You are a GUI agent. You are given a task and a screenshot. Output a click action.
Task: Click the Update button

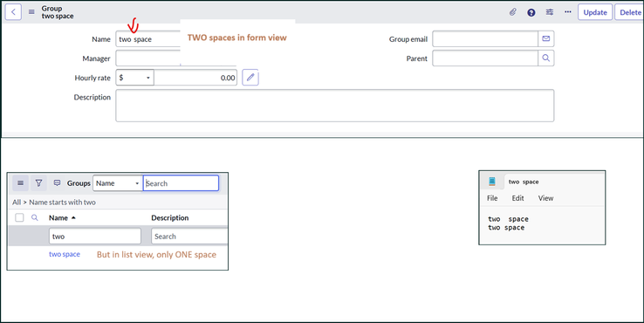coord(595,12)
